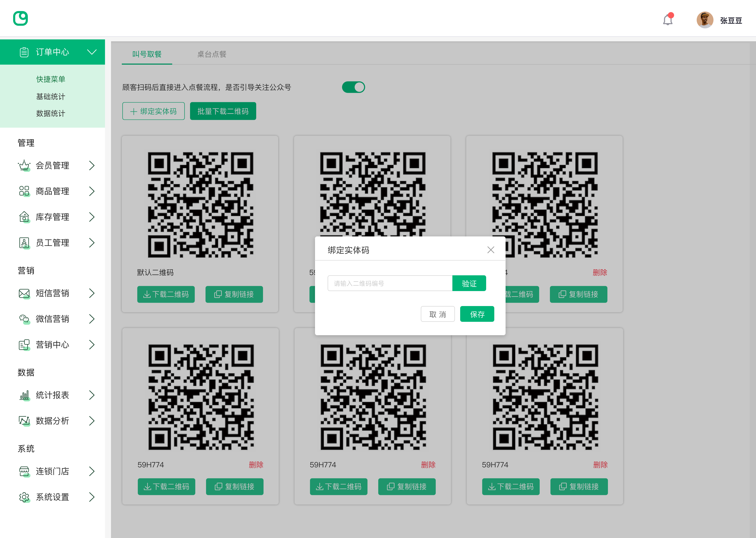This screenshot has height=538, width=756.
Task: Click the 会员管理 crown icon
Action: 24,165
